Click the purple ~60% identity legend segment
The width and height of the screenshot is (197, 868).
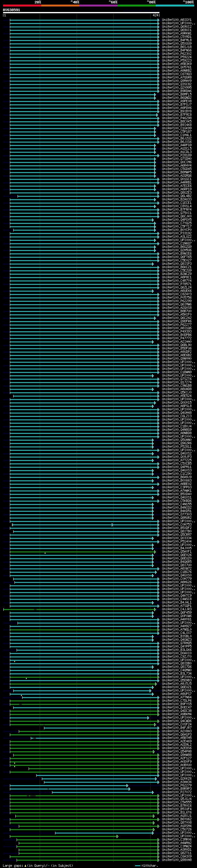point(98,6)
